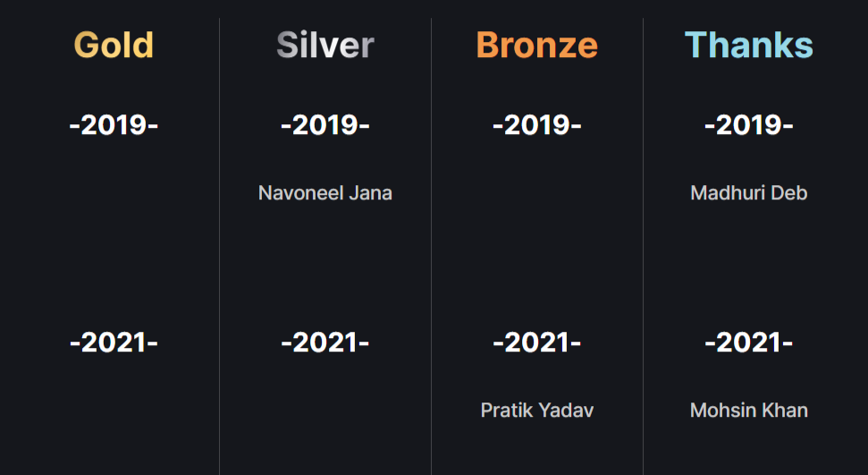Click the 2021 label in Bronze column
Screen dimensions: 868x475
536,342
